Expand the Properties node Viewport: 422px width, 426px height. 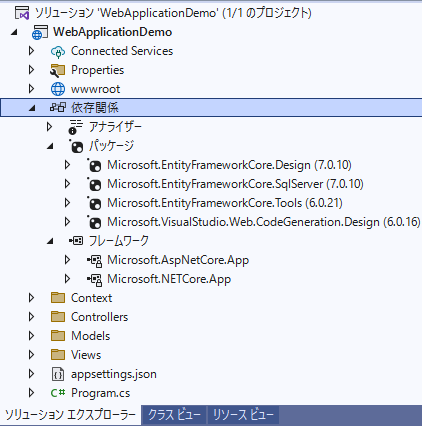click(x=32, y=70)
